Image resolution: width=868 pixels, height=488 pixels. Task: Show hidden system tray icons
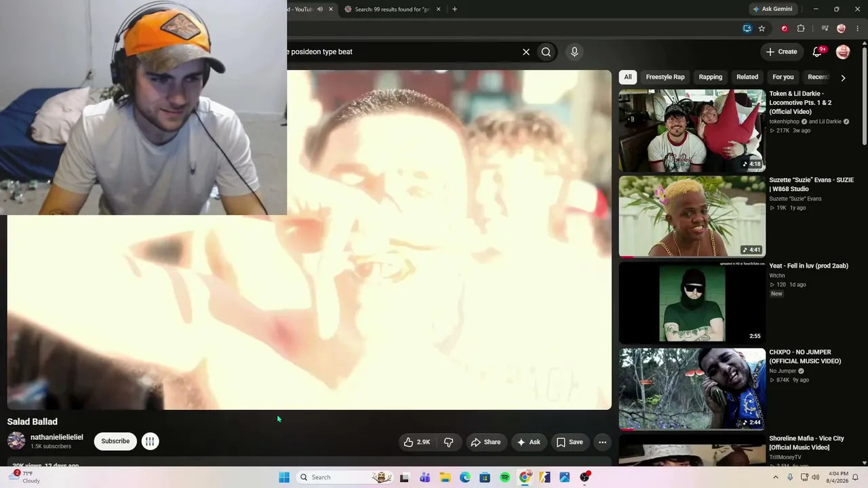click(x=776, y=477)
